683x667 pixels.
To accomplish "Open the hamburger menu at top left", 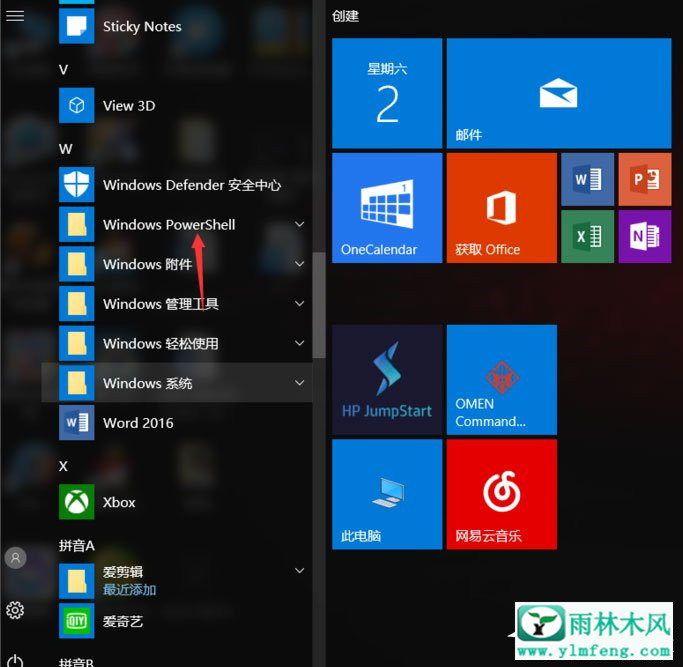I will click(x=15, y=16).
